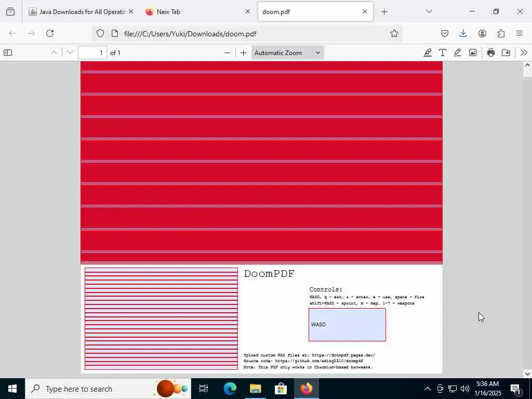Close the New Tab tab
532x399 pixels.
tap(248, 12)
